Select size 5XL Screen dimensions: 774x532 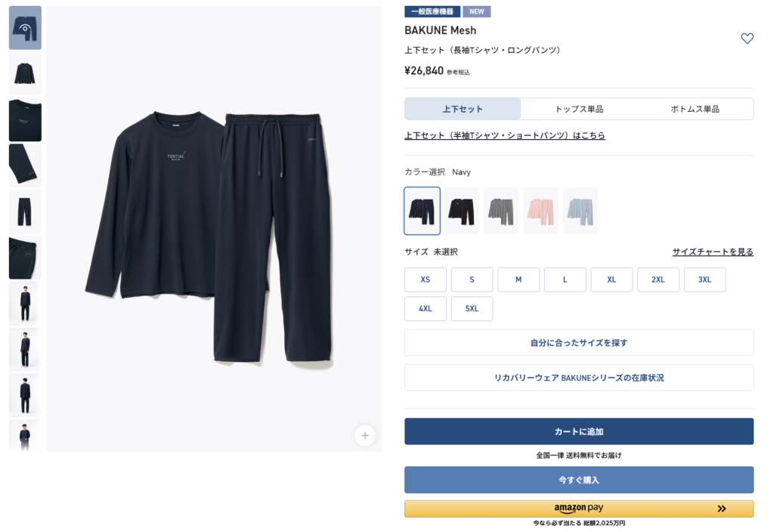[x=472, y=308]
